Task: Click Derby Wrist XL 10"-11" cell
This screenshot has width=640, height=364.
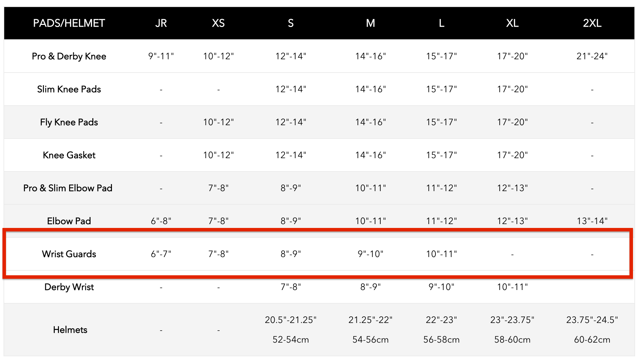Action: [x=512, y=287]
